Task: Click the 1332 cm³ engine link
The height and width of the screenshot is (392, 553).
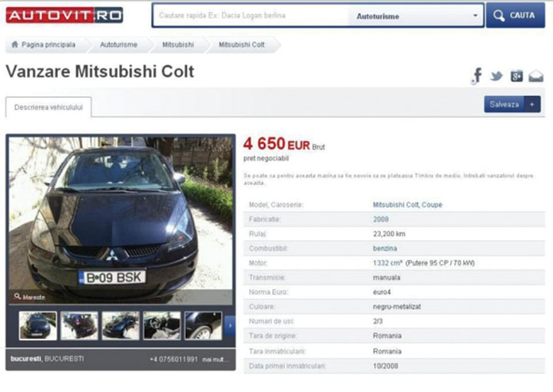Action: (x=388, y=263)
